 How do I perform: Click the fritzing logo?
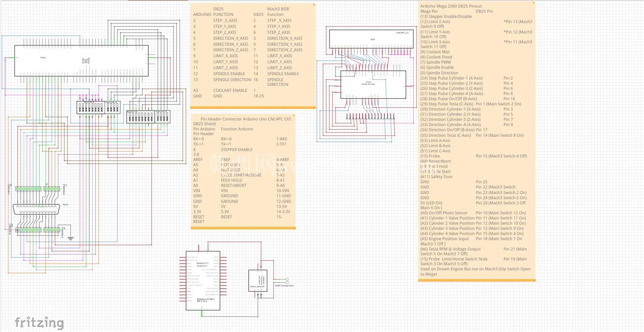39,322
